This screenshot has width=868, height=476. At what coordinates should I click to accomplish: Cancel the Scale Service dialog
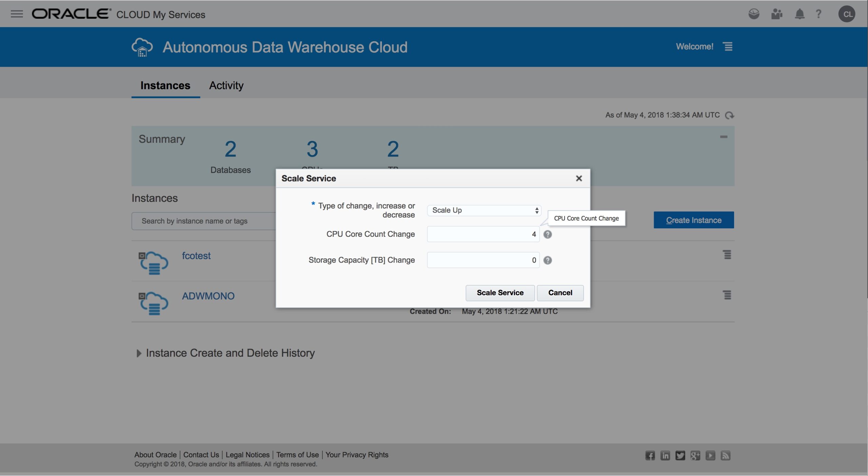560,293
